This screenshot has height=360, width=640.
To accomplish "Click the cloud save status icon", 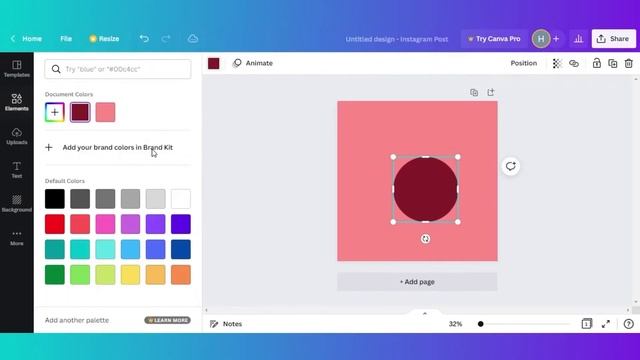I will point(193,39).
